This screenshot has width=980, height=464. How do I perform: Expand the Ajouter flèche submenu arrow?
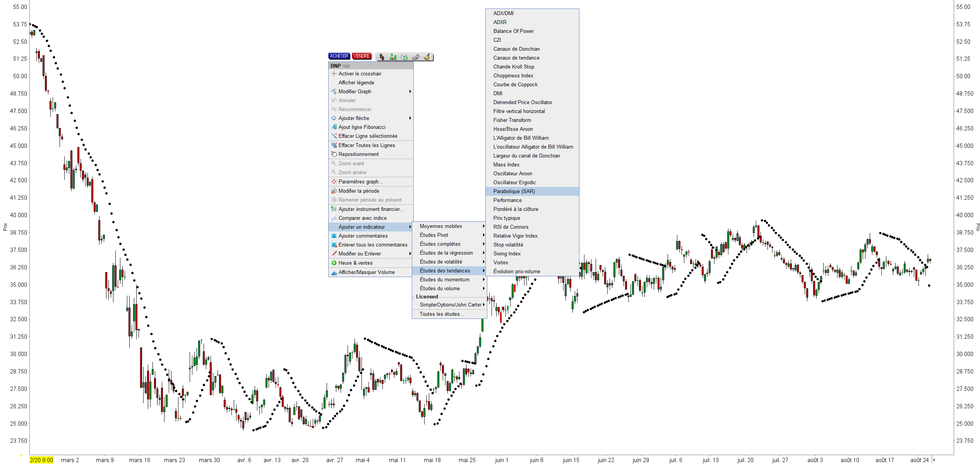410,118
